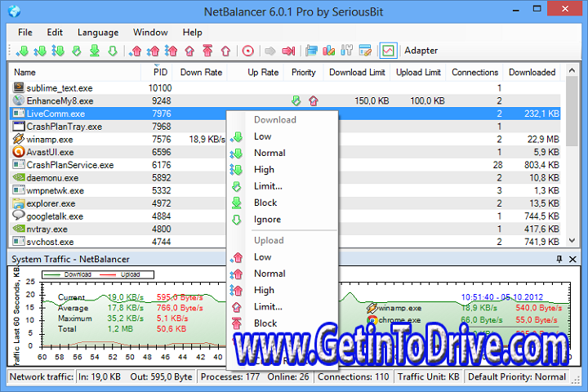Image resolution: width=588 pixels, height=392 pixels.
Task: Click the Default Priority: Normal status entry
Action: pyautogui.click(x=517, y=376)
